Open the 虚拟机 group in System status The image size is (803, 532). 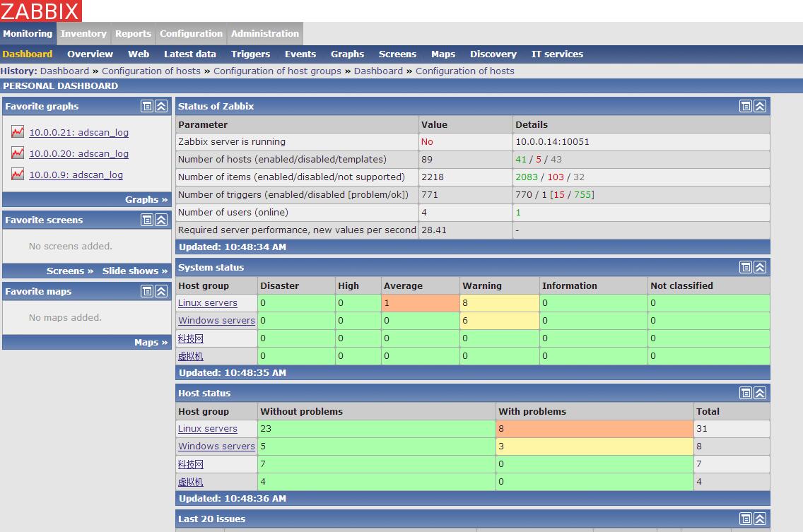click(x=190, y=355)
